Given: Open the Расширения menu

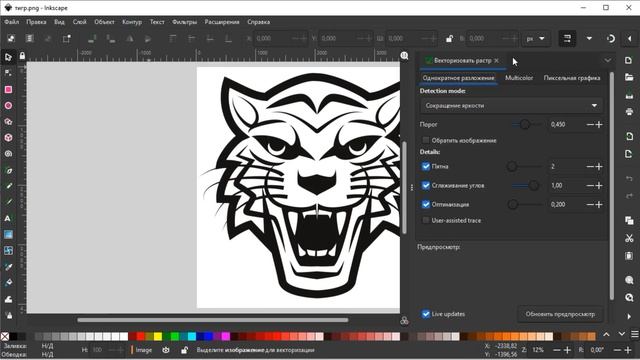Looking at the screenshot, I should (222, 22).
